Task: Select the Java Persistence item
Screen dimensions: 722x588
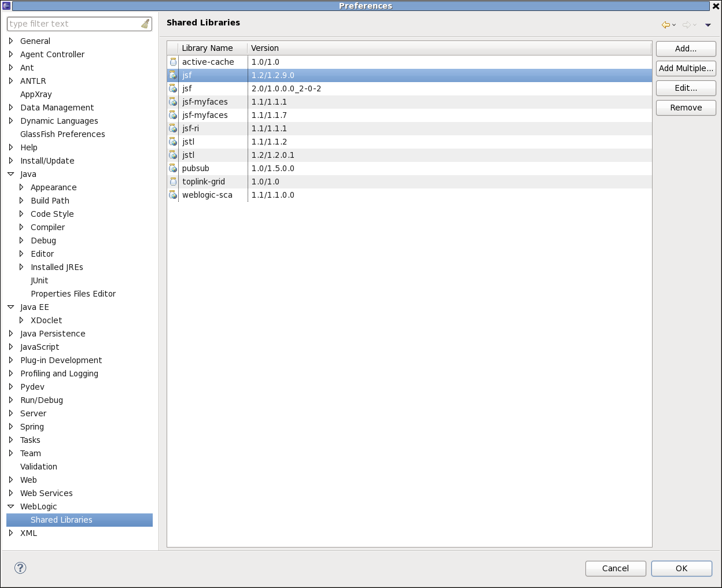Action: pos(53,334)
